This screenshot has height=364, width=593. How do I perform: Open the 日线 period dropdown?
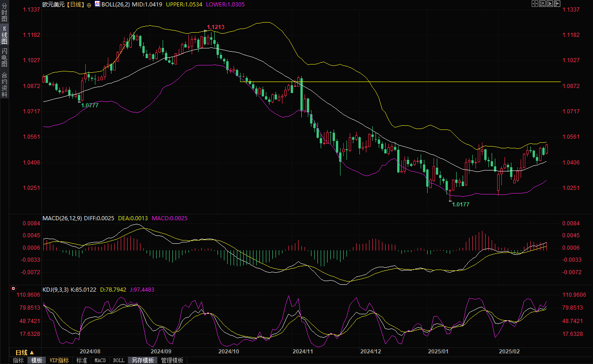(25, 352)
